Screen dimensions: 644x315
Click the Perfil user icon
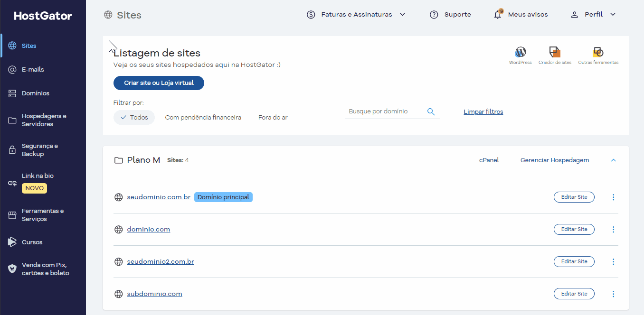coord(574,15)
